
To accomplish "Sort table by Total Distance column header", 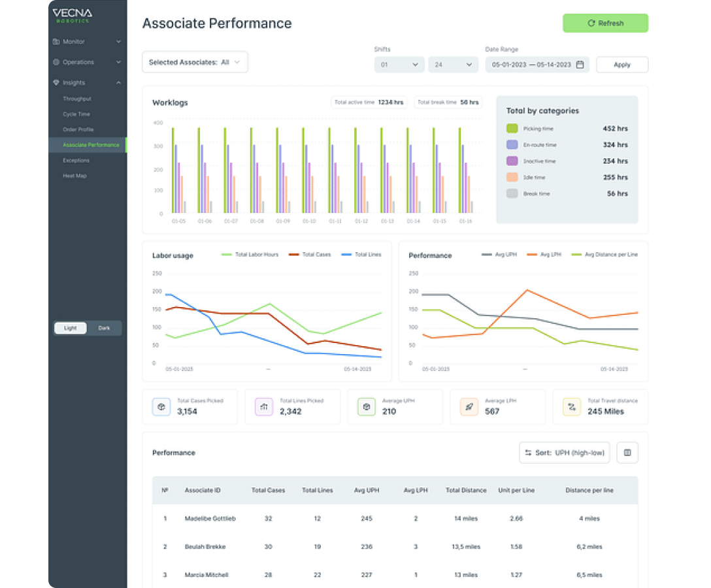I will (466, 491).
